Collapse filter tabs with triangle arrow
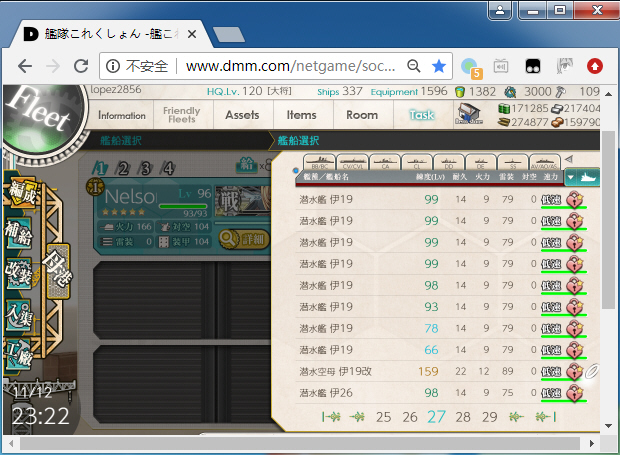Viewport: 620px width, 455px height. [569, 159]
